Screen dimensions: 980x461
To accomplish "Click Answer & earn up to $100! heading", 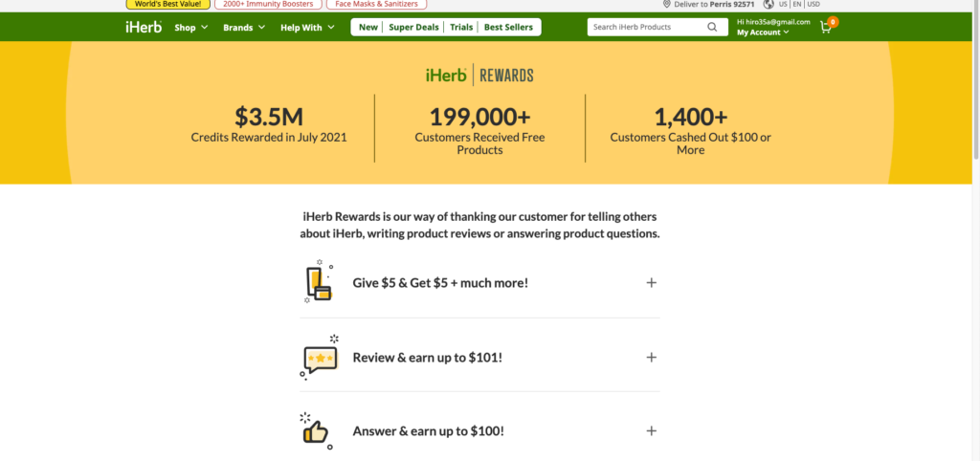I will (x=428, y=431).
